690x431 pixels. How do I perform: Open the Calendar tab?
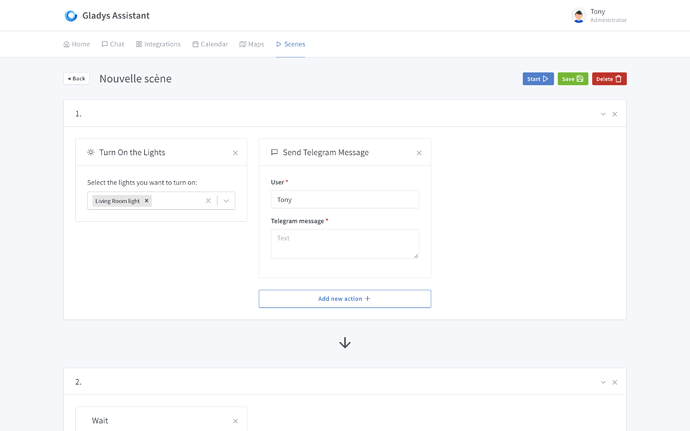[210, 44]
